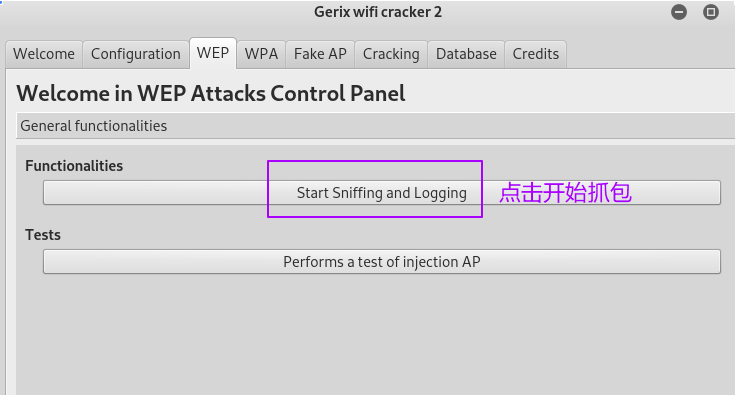Screen dimensions: 735x395
Task: Click the Functionalities group label
Action: click(x=74, y=166)
